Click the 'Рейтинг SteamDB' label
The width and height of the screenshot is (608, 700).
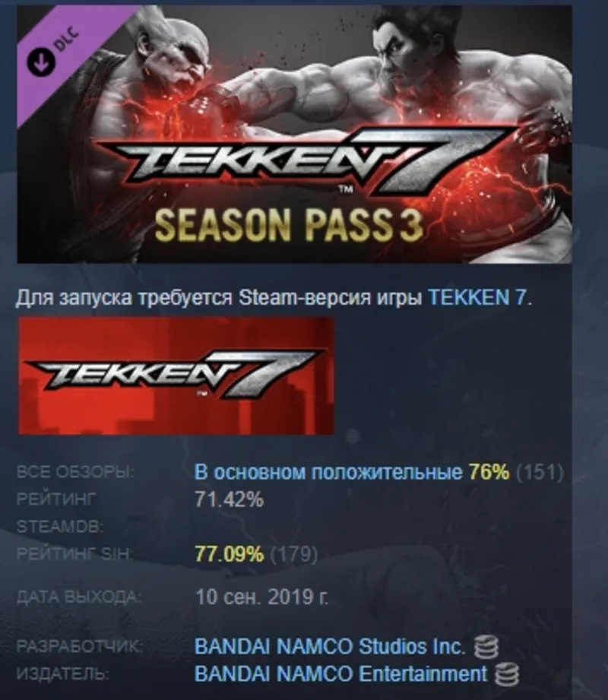tap(60, 513)
